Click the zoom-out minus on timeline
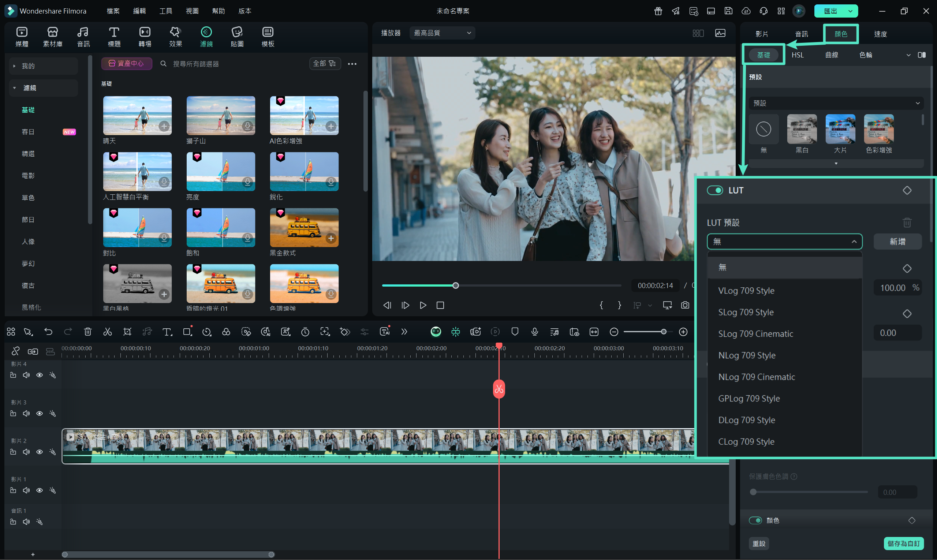The width and height of the screenshot is (937, 560). click(x=614, y=332)
